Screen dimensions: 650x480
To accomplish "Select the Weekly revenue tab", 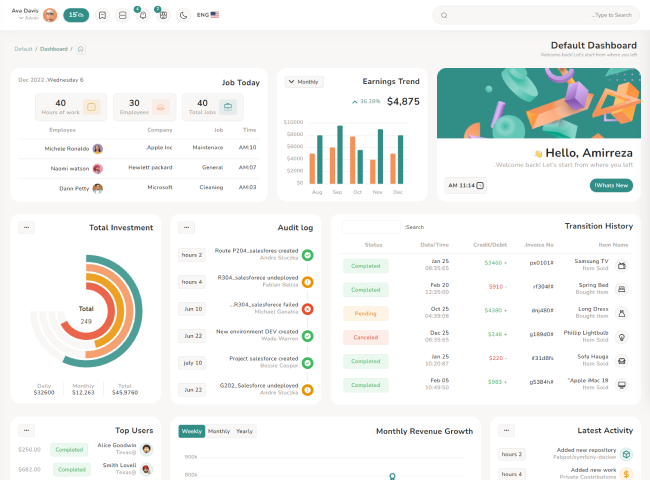I will pyautogui.click(x=191, y=431).
